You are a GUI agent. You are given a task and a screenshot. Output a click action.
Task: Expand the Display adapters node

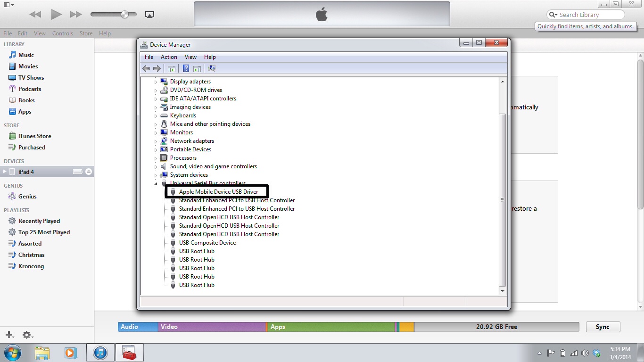[156, 82]
